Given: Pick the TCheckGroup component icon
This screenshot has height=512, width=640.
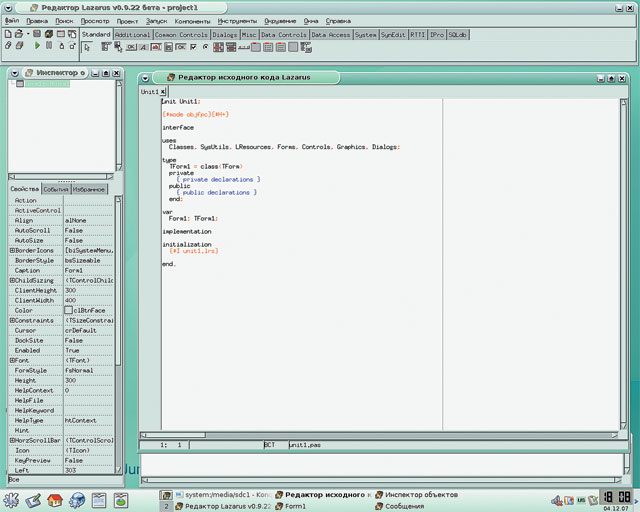Looking at the screenshot, I should pos(281,47).
